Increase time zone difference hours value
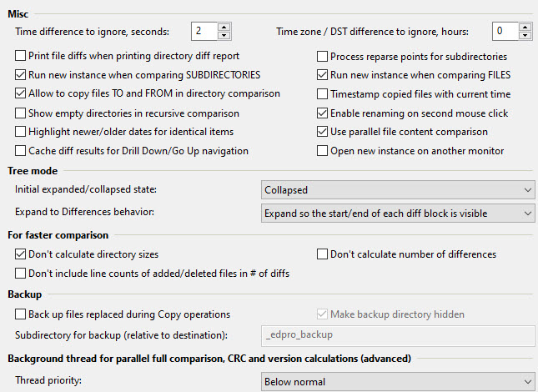Image resolution: width=538 pixels, height=392 pixels. [524, 28]
